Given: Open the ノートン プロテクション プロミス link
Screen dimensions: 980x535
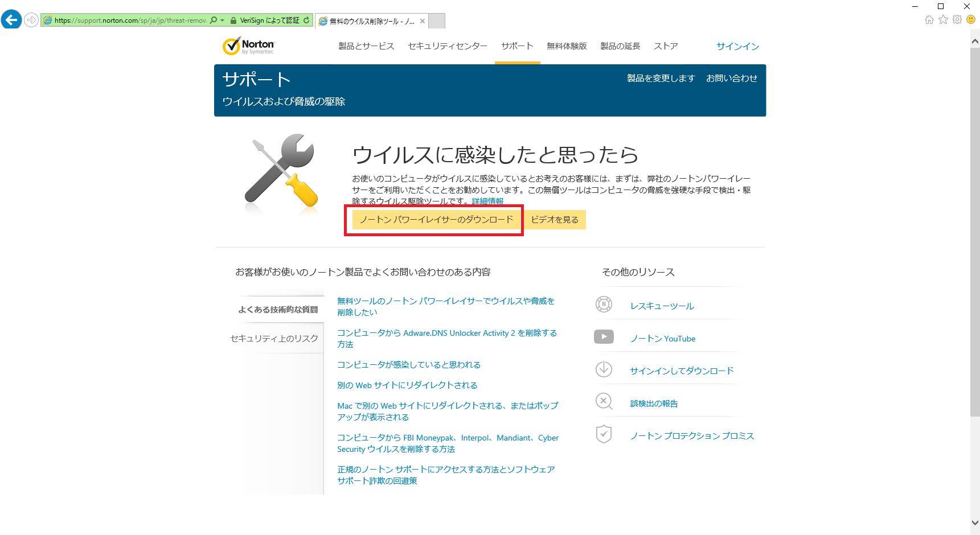Looking at the screenshot, I should click(692, 436).
